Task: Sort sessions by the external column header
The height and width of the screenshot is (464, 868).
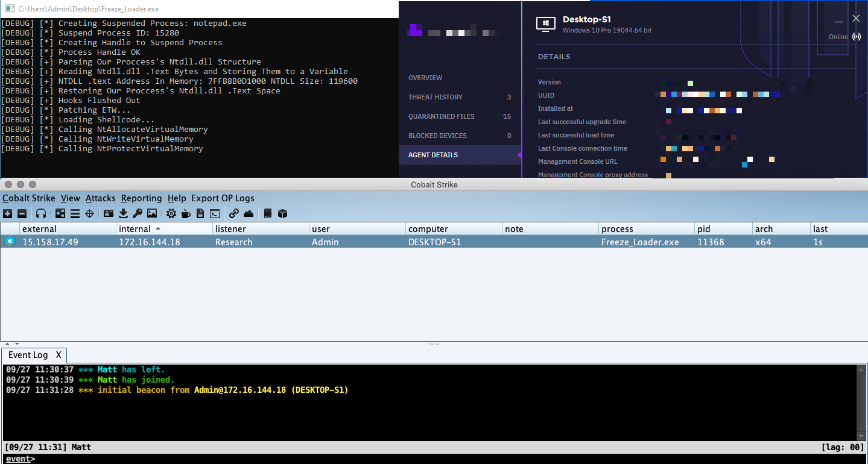Action: (68, 229)
